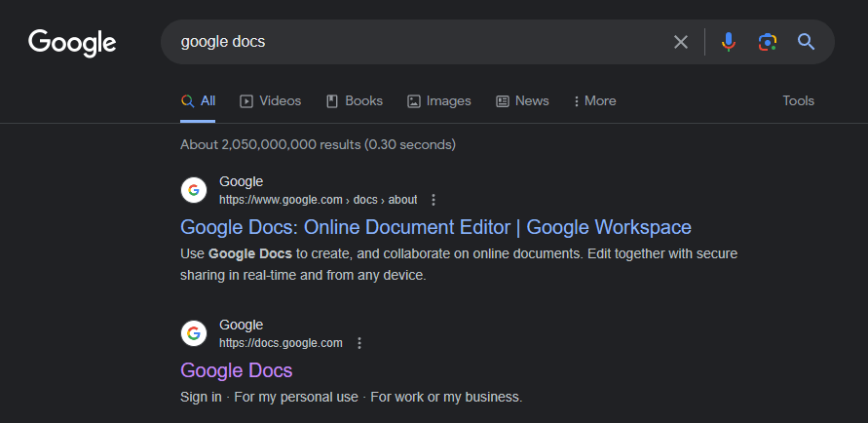The image size is (868, 423).
Task: Open the search Tools options
Action: 798,100
